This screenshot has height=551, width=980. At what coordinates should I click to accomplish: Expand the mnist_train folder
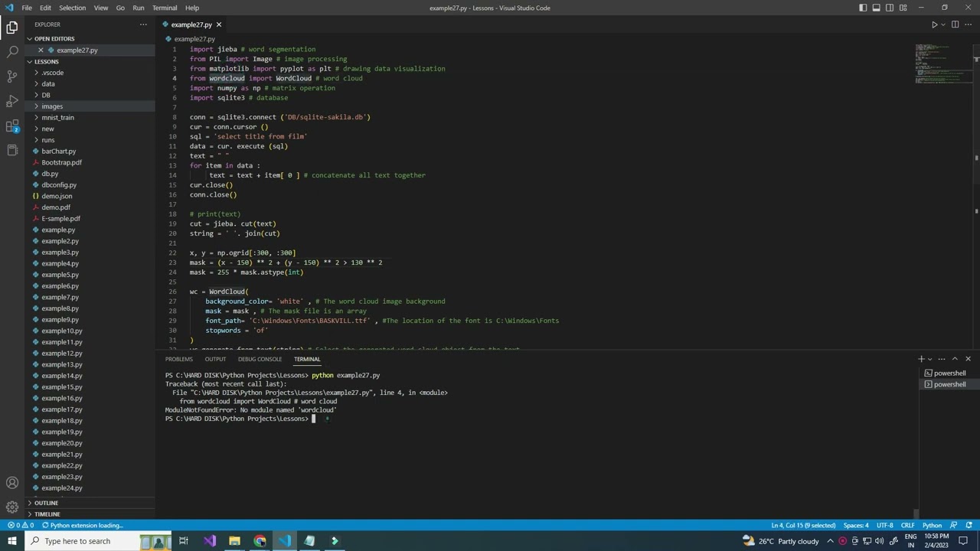[x=90, y=118]
